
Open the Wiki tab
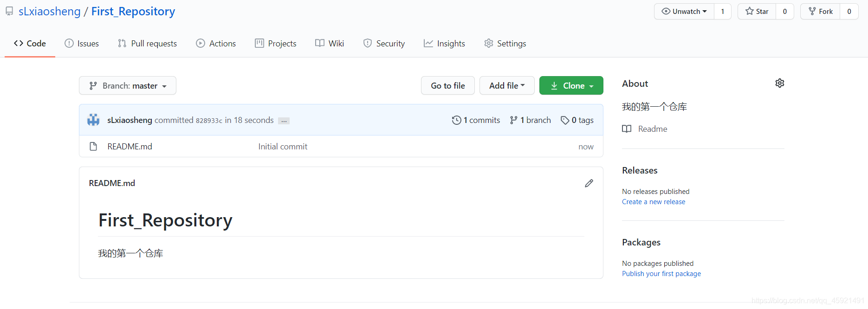[330, 44]
